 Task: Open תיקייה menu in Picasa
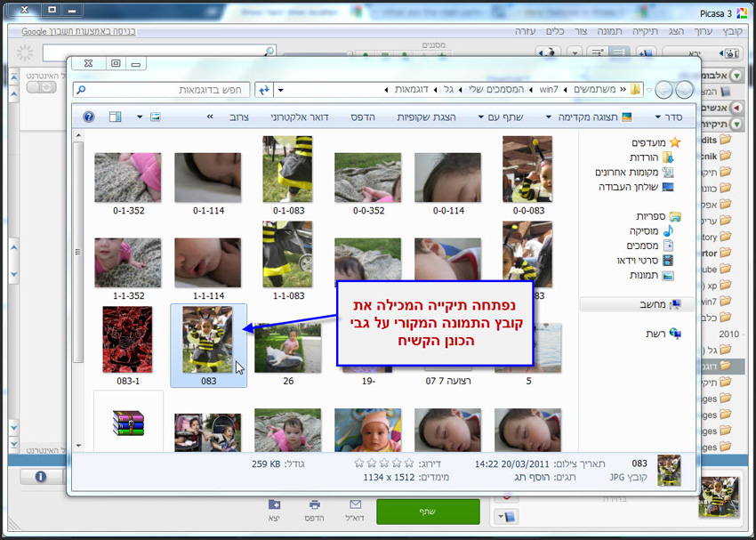coord(645,31)
